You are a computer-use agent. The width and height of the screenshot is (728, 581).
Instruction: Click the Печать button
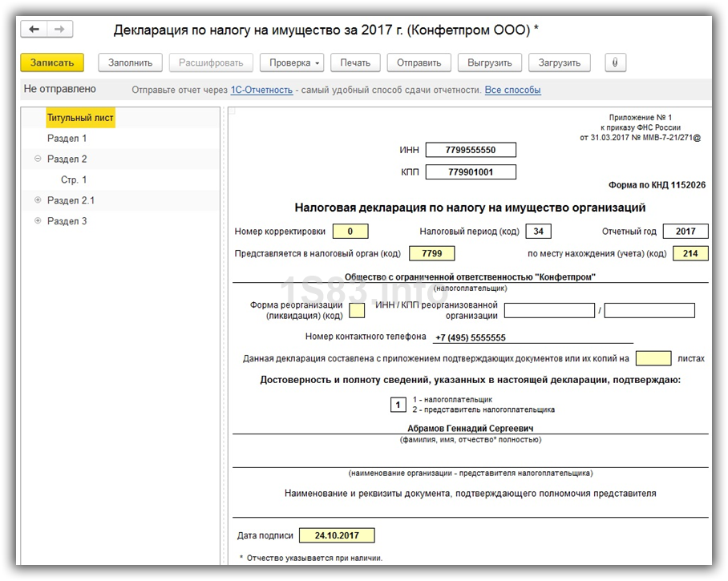[355, 63]
